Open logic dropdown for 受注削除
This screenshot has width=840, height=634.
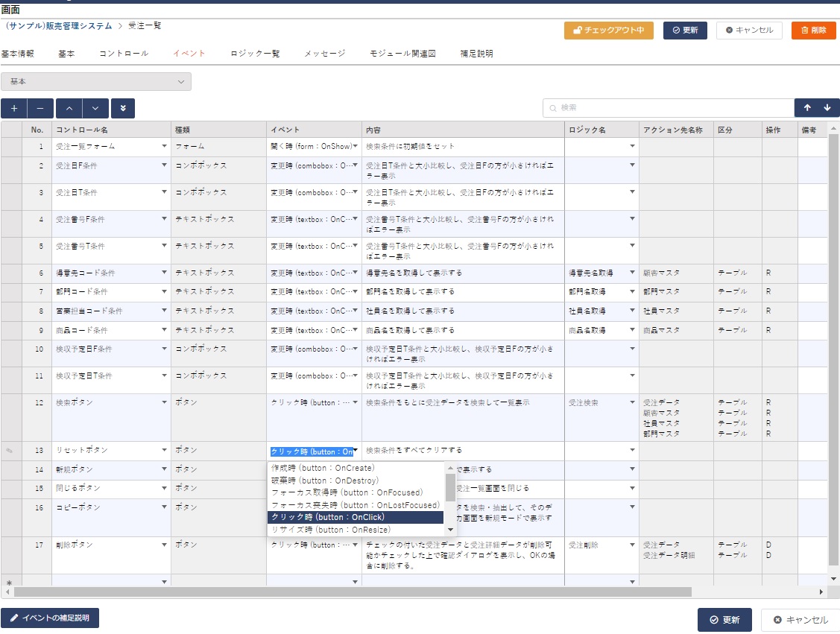632,545
